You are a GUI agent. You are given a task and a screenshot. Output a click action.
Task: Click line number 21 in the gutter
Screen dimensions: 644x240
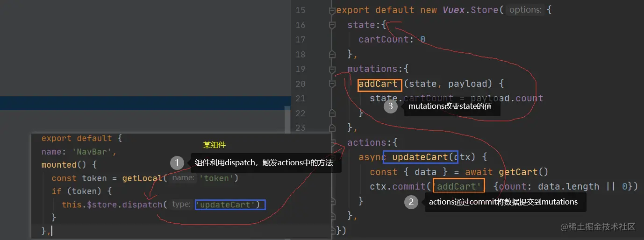(301, 99)
